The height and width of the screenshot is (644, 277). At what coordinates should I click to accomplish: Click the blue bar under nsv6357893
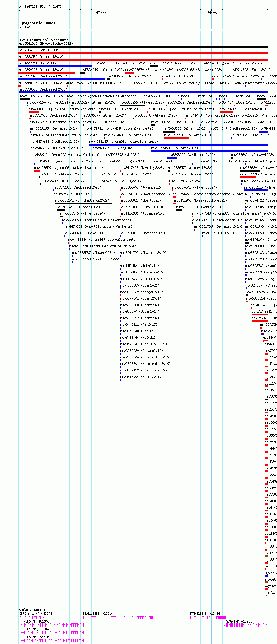point(62,79)
